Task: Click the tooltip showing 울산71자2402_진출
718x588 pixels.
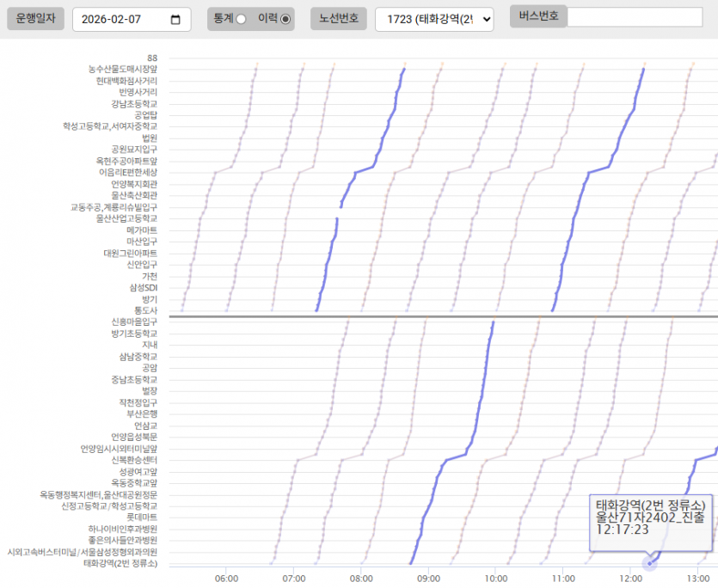Action: point(650,518)
